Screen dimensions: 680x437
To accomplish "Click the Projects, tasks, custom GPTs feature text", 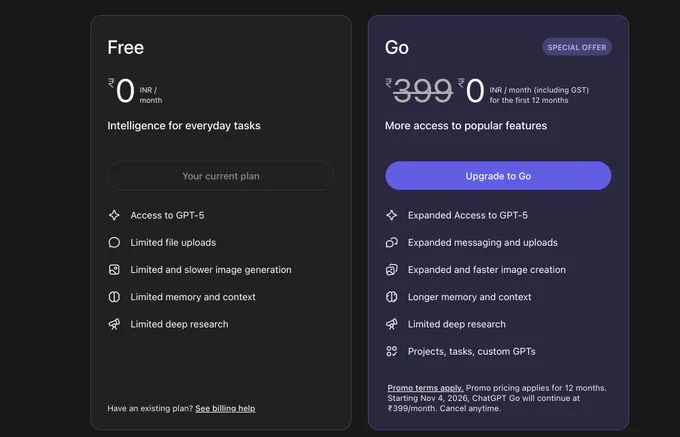I will click(x=471, y=352).
